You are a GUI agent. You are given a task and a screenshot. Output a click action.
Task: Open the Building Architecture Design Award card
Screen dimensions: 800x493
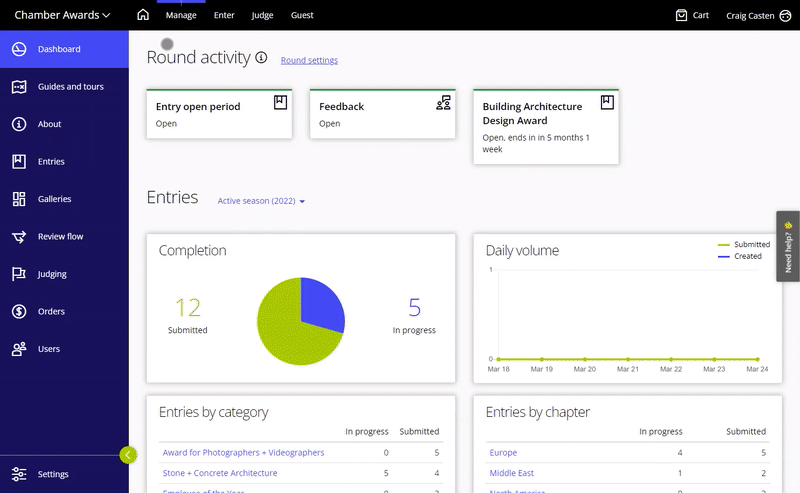coord(545,126)
